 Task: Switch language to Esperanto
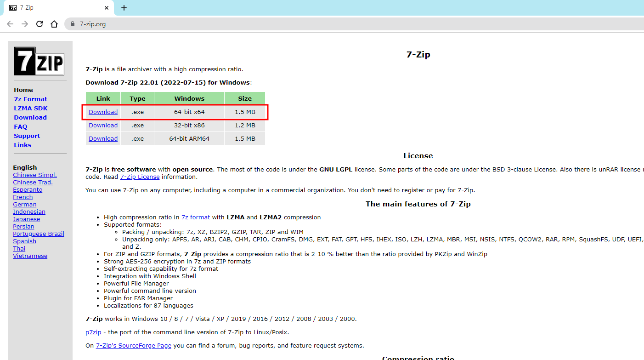pyautogui.click(x=28, y=190)
